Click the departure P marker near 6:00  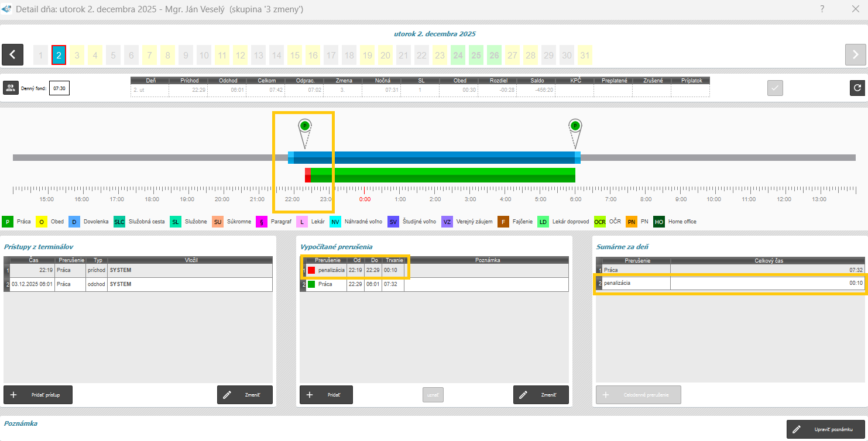(575, 126)
